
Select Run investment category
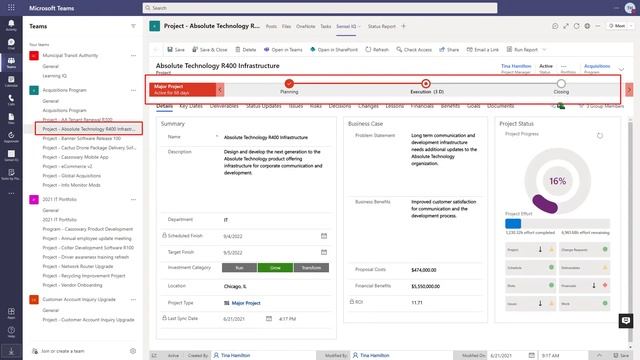pos(240,268)
